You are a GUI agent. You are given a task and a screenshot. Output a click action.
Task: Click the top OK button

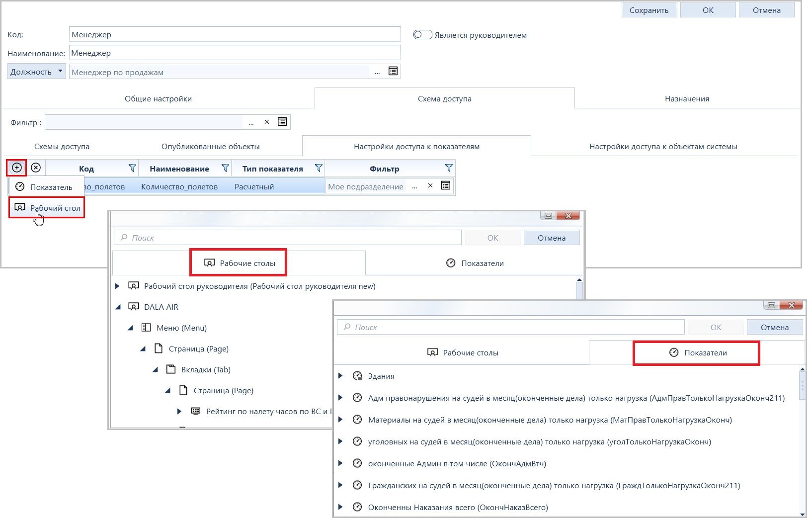tap(708, 10)
